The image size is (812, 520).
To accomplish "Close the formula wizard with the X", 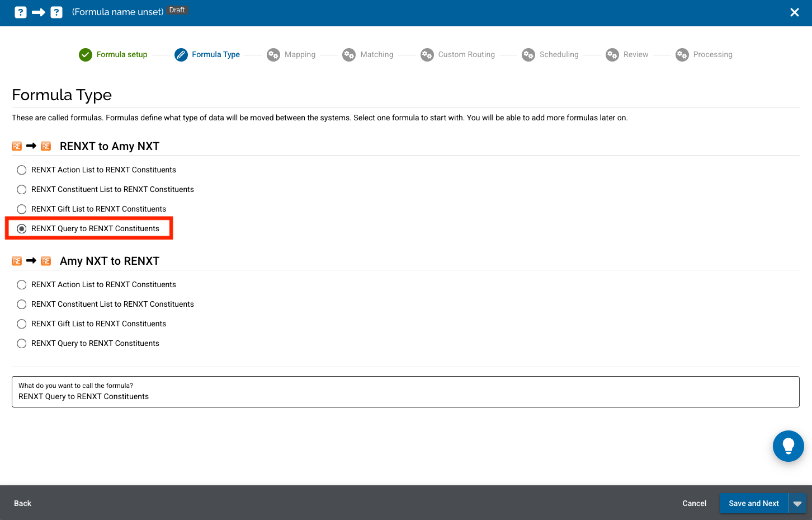I will [794, 12].
